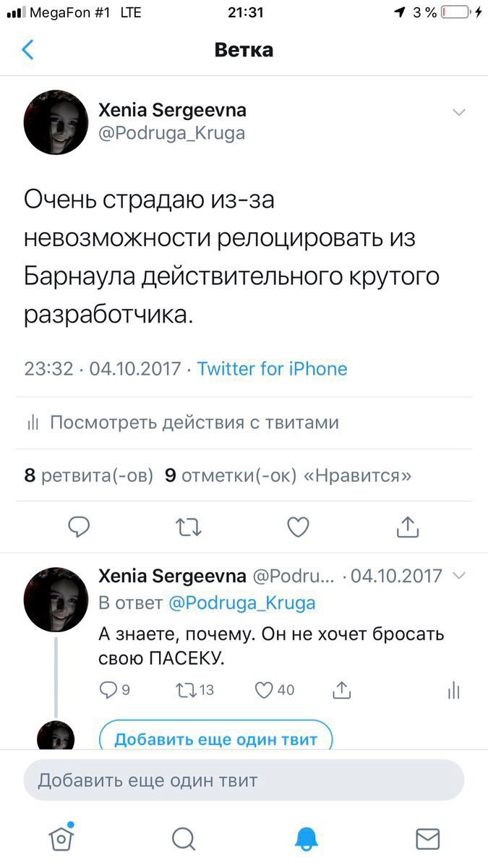Viewport: 488px width, 868px height.
Task: Go to the Home tab
Action: point(61,838)
